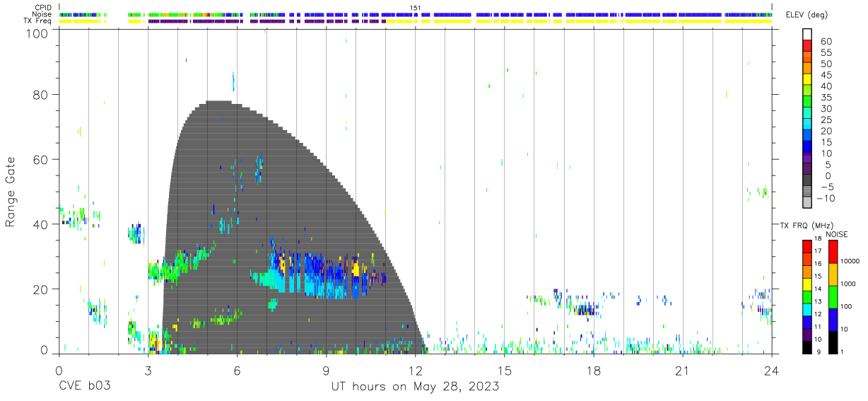868x401 pixels.
Task: Select x-axis tick label '6'
Action: click(x=237, y=371)
